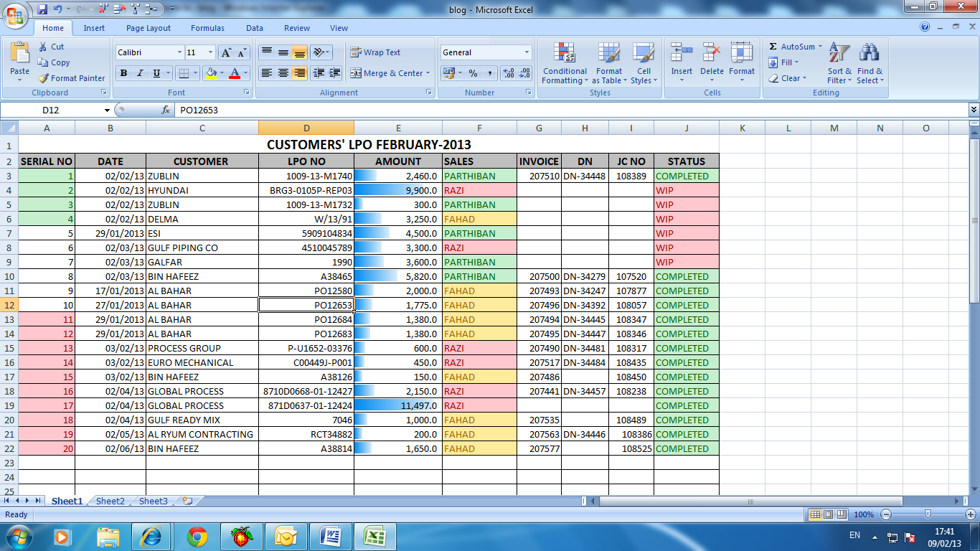Open Conditional Formatting menu
The image size is (980, 551).
tap(565, 63)
